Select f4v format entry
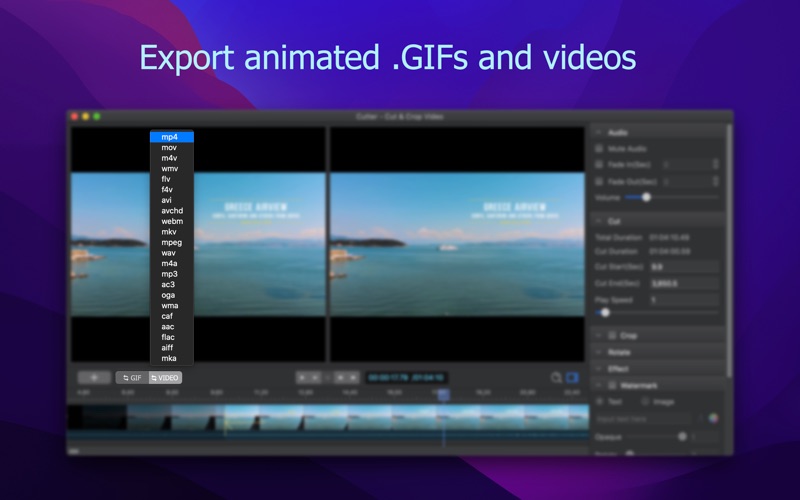Viewport: 800px width, 500px height. 172,189
